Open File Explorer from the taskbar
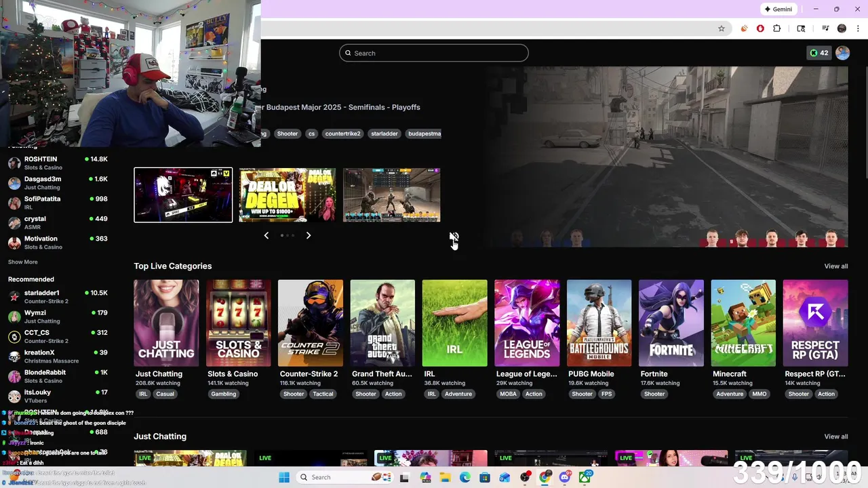Viewport: 868px width, 488px height. tap(445, 477)
